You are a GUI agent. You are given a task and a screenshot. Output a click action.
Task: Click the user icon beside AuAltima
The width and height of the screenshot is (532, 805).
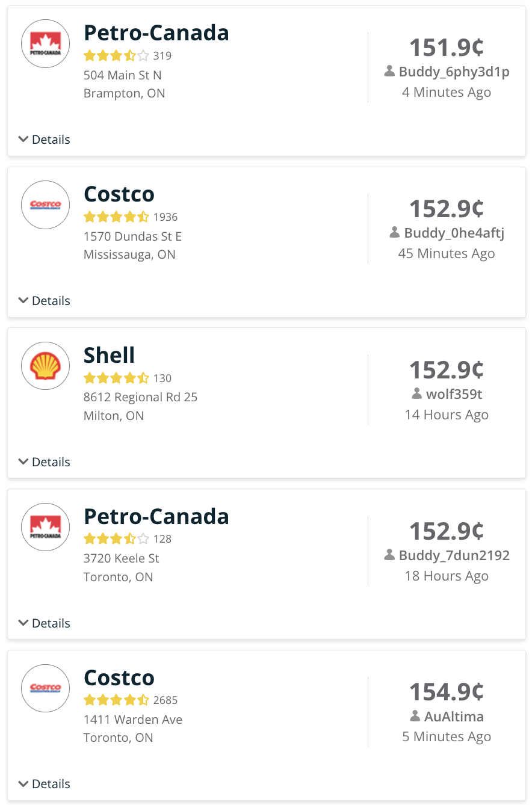click(x=415, y=717)
